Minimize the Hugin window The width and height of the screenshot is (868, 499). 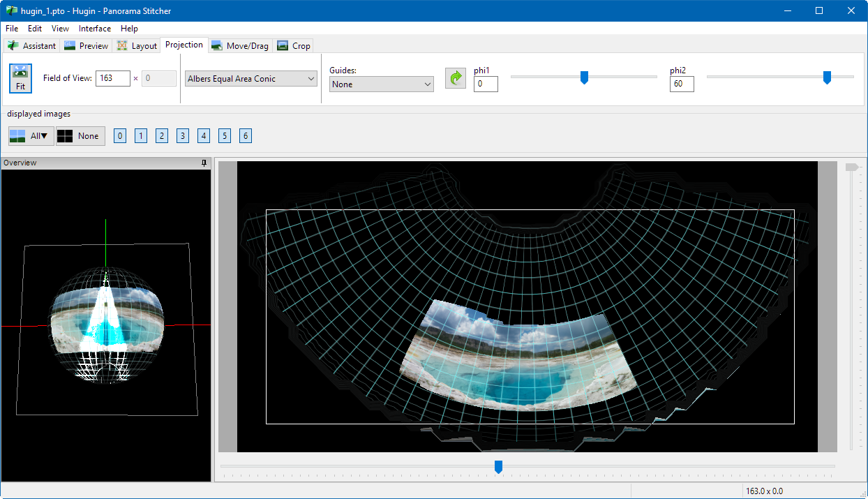click(788, 10)
